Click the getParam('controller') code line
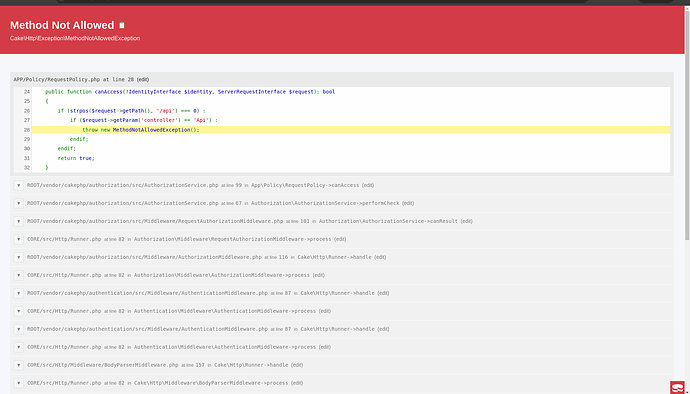 tap(143, 120)
